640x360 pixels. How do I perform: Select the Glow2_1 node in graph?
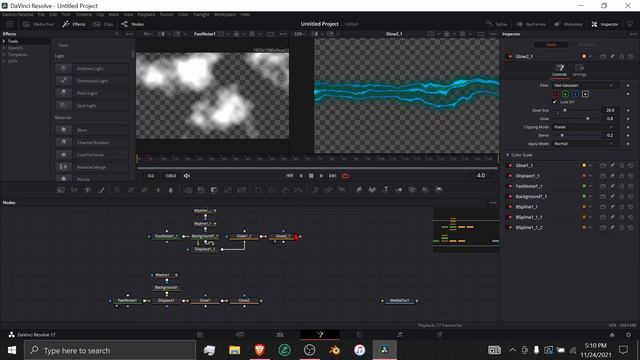(282, 236)
